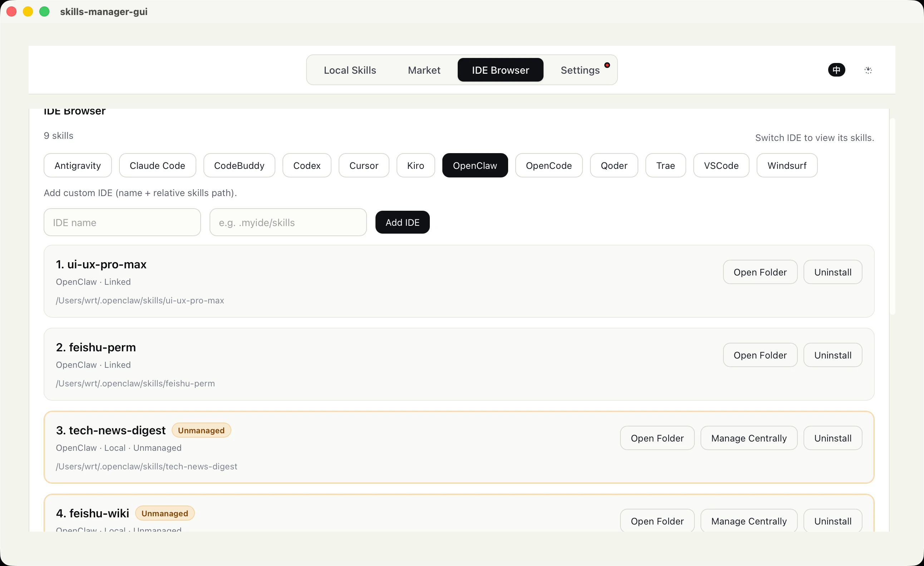This screenshot has width=924, height=566.
Task: Go to the Market tab
Action: tap(424, 70)
